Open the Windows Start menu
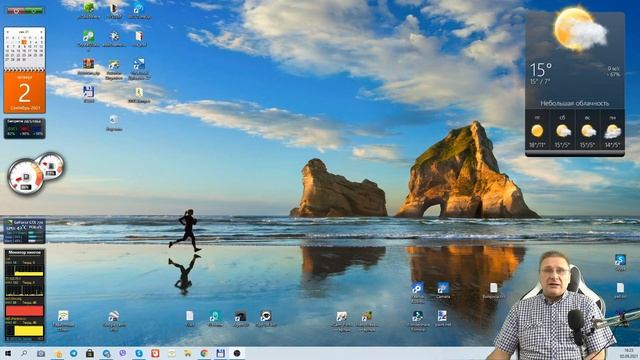 [x=7, y=353]
